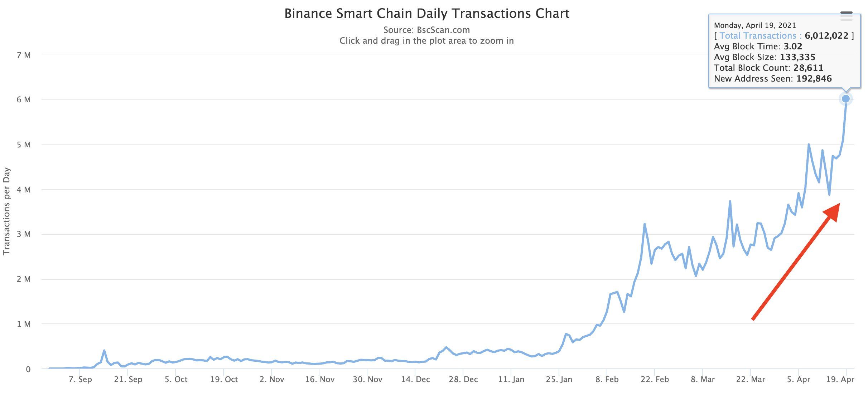Select the 25. Jan x-axis label
The height and width of the screenshot is (405, 868).
pyautogui.click(x=559, y=380)
